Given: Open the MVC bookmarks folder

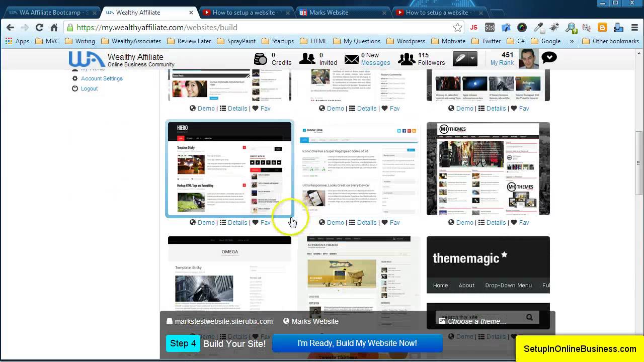Looking at the screenshot, I should [x=47, y=41].
